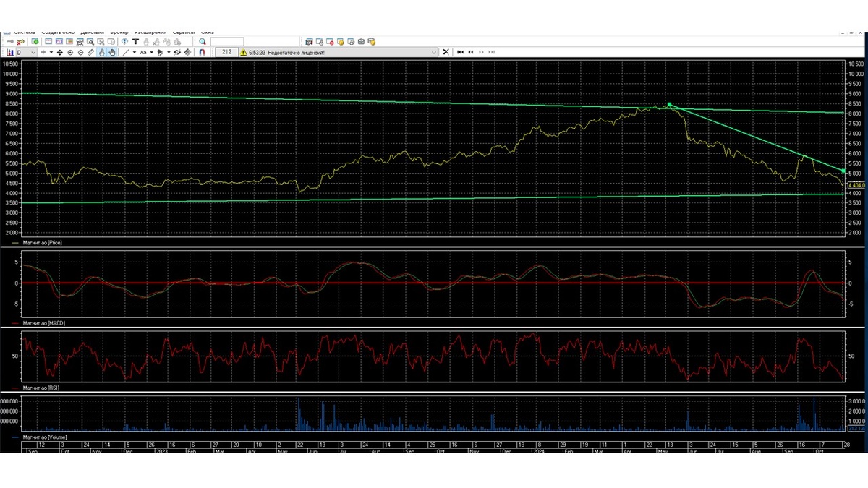Viewport: 868px width, 488px height.
Task: Click the info balloon icon in toolbar
Action: point(124,41)
